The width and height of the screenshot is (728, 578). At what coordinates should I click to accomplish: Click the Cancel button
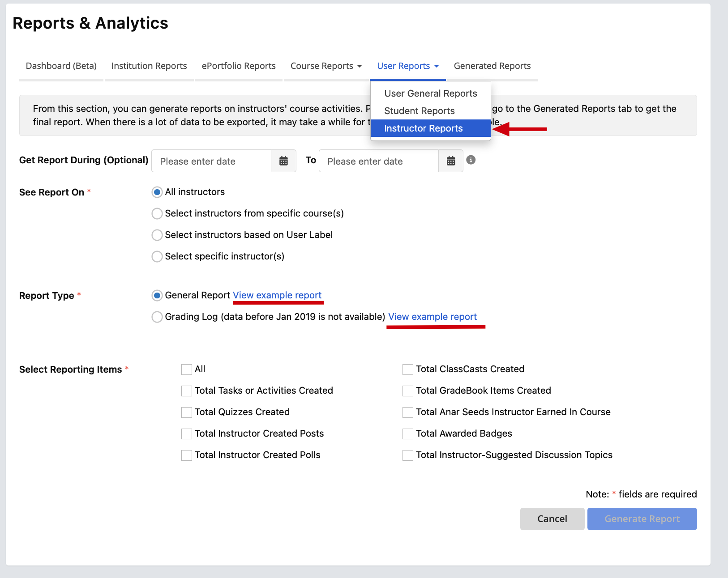click(552, 519)
